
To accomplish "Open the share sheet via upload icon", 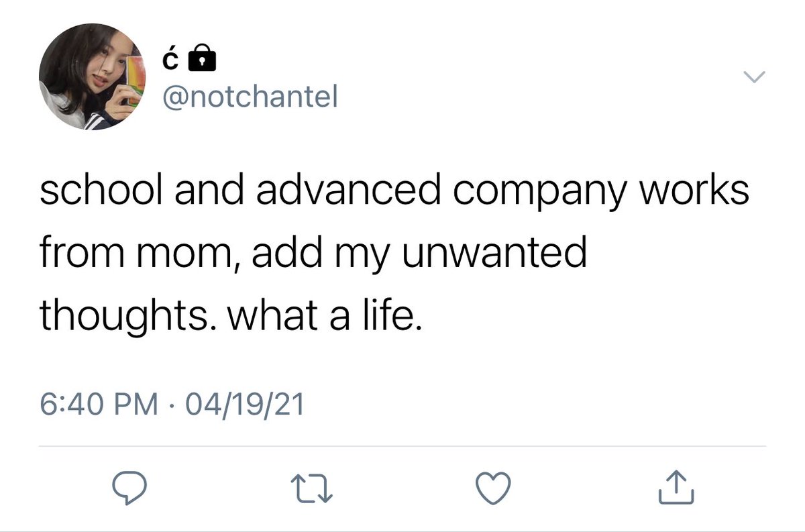I will click(x=676, y=487).
